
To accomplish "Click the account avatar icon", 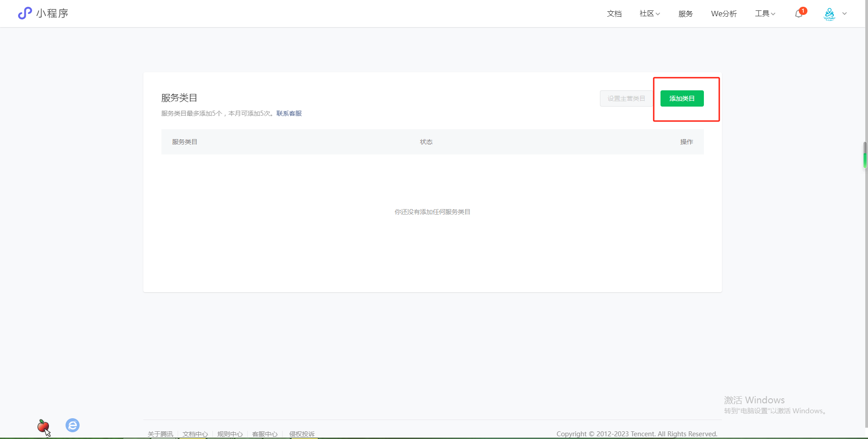I will tap(830, 14).
